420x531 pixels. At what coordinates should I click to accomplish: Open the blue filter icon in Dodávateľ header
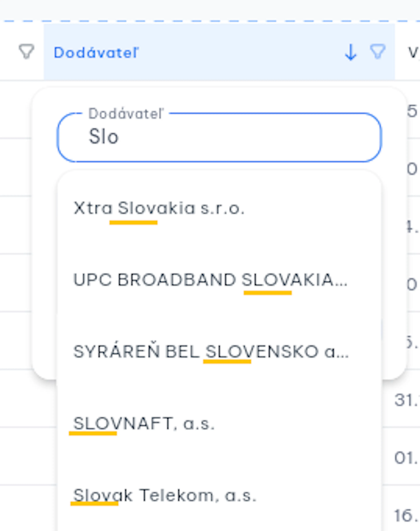(378, 52)
